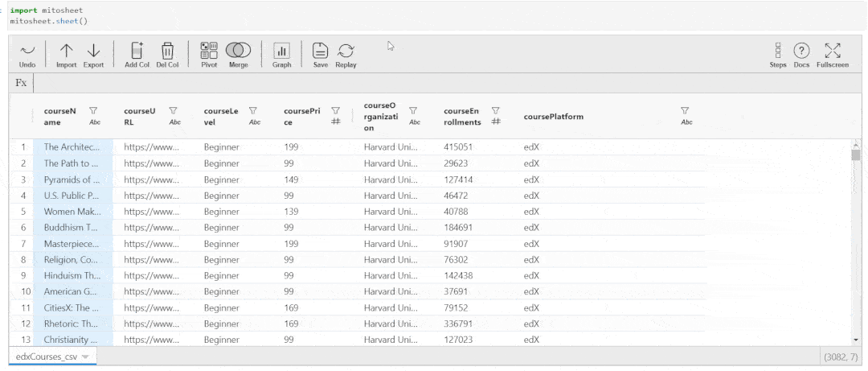The image size is (868, 371).
Task: Click cell 'The Architec...' in row 1
Action: click(x=73, y=147)
